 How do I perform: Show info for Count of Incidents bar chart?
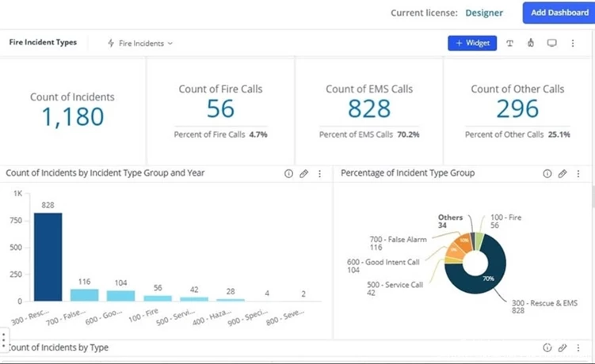288,174
